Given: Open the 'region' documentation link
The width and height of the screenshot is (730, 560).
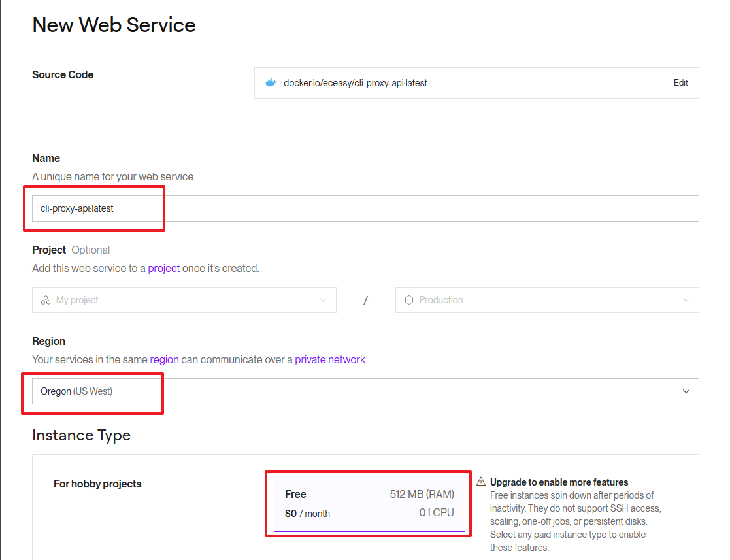Looking at the screenshot, I should pos(164,359).
